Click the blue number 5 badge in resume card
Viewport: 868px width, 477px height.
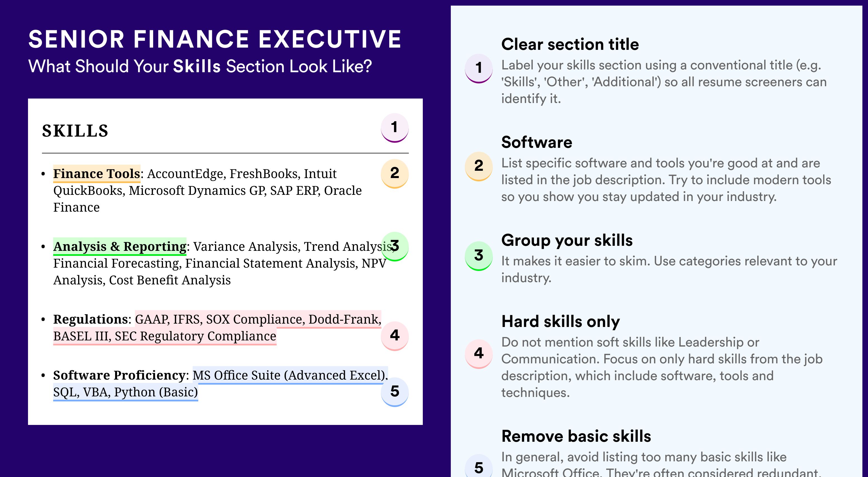(x=395, y=392)
